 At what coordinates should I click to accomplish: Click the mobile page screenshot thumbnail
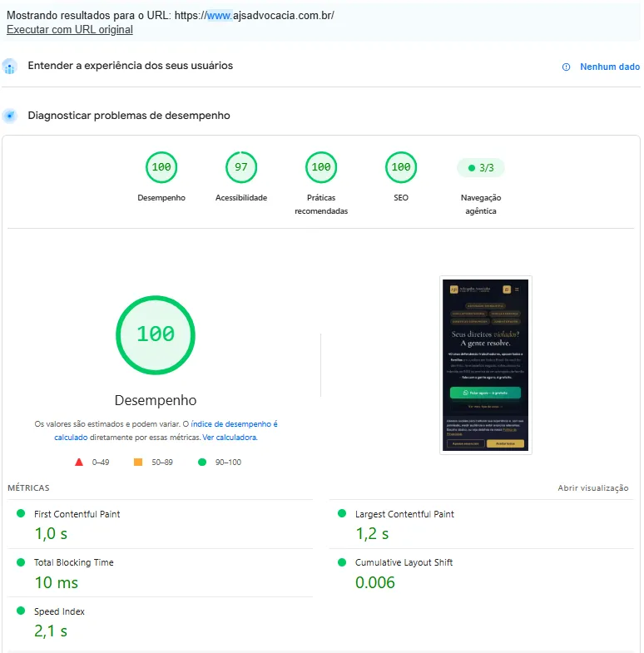pos(486,365)
